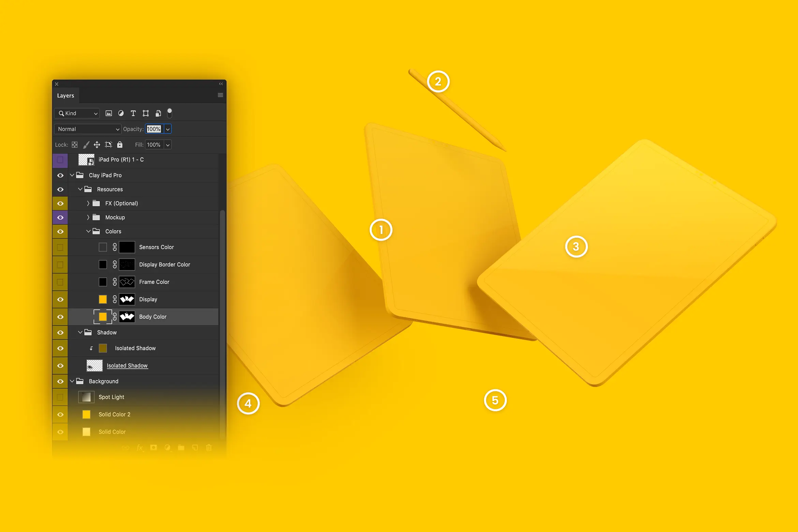Click the lock all padlock icon
This screenshot has width=798, height=532.
120,145
